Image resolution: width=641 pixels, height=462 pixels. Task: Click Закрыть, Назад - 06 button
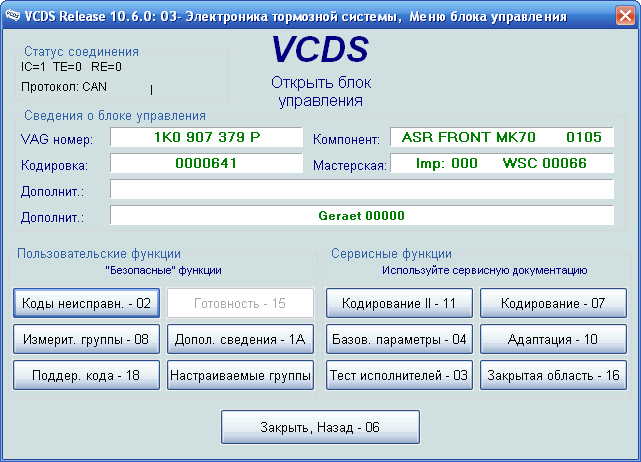[x=320, y=427]
